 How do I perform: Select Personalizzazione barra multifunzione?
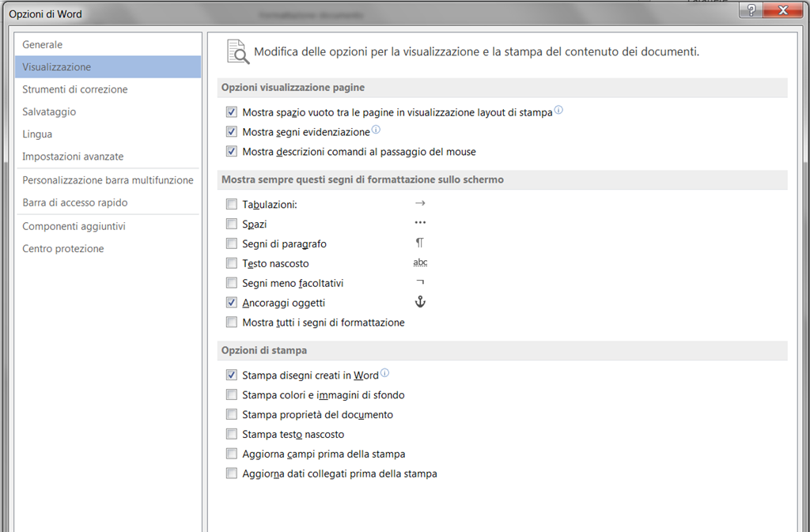click(108, 180)
